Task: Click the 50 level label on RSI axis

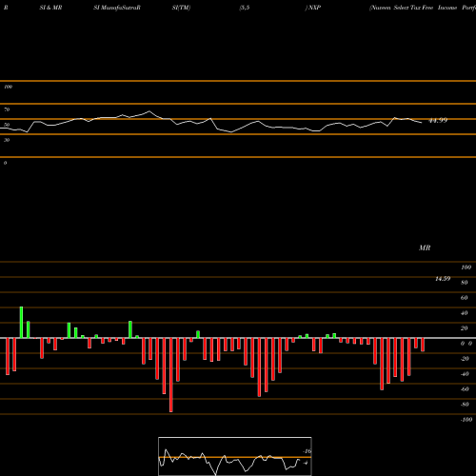Action: pos(7,125)
